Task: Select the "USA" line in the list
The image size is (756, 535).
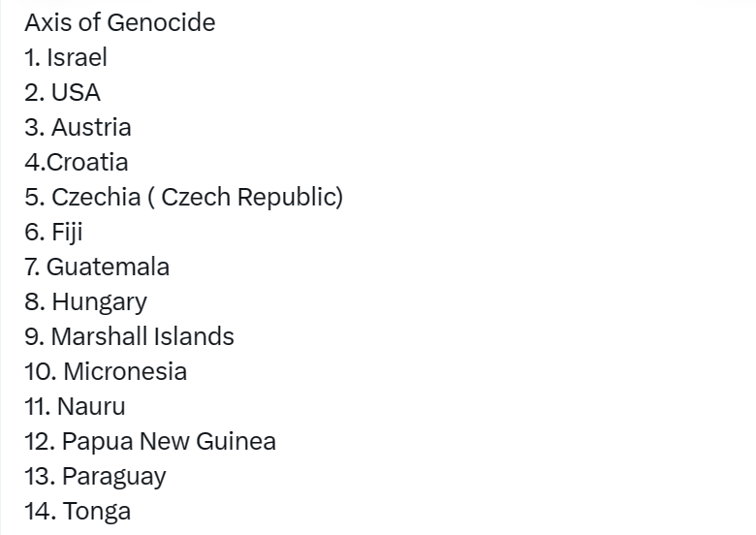Action: [x=76, y=92]
